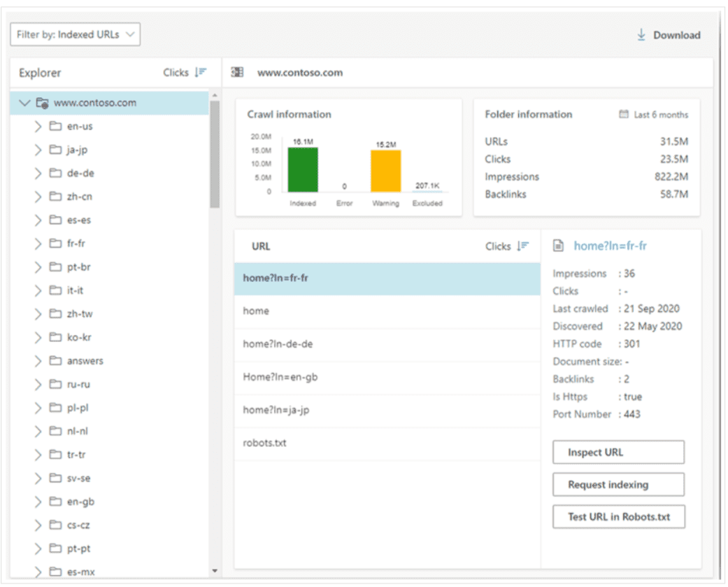The height and width of the screenshot is (587, 728).
Task: Click the sv-se folder icon
Action: coord(56,478)
